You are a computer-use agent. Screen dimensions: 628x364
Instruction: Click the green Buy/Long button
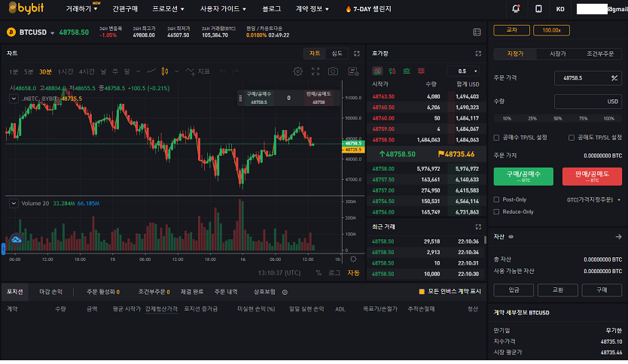[x=523, y=177]
